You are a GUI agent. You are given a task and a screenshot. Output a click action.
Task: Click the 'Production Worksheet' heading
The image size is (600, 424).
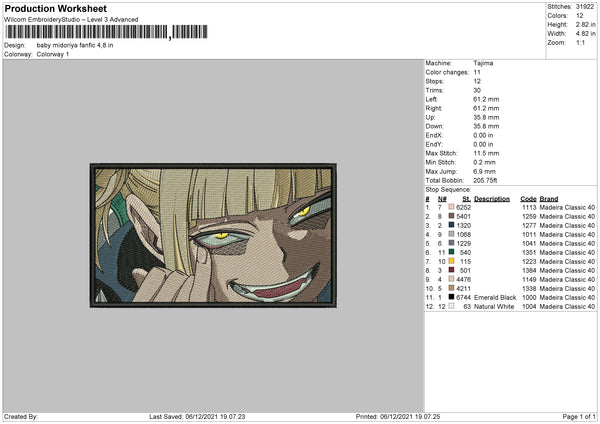point(55,8)
